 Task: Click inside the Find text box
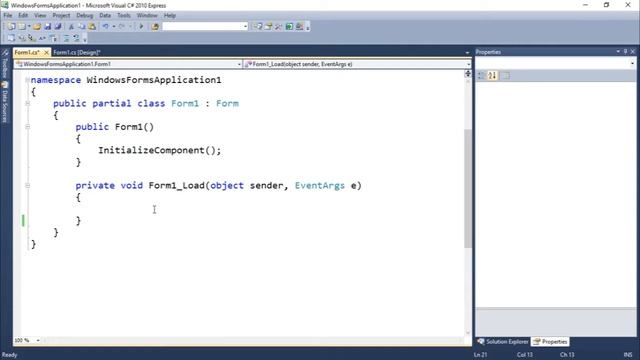[x=202, y=27]
